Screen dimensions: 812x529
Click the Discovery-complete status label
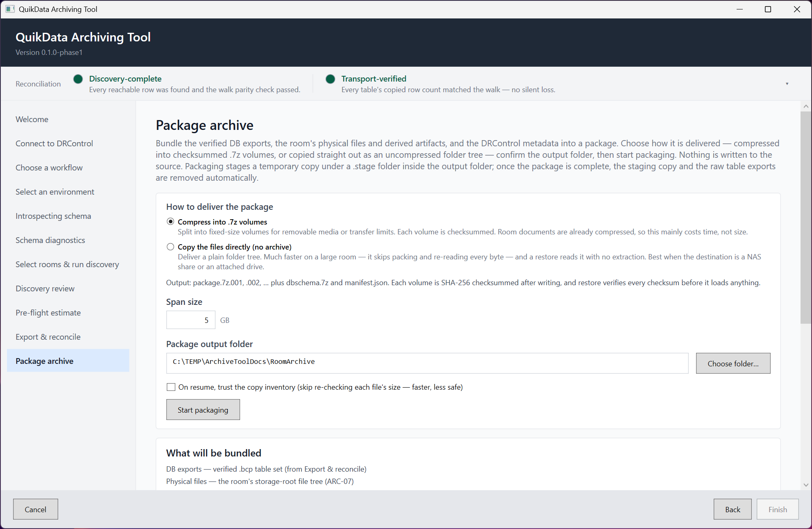125,79
